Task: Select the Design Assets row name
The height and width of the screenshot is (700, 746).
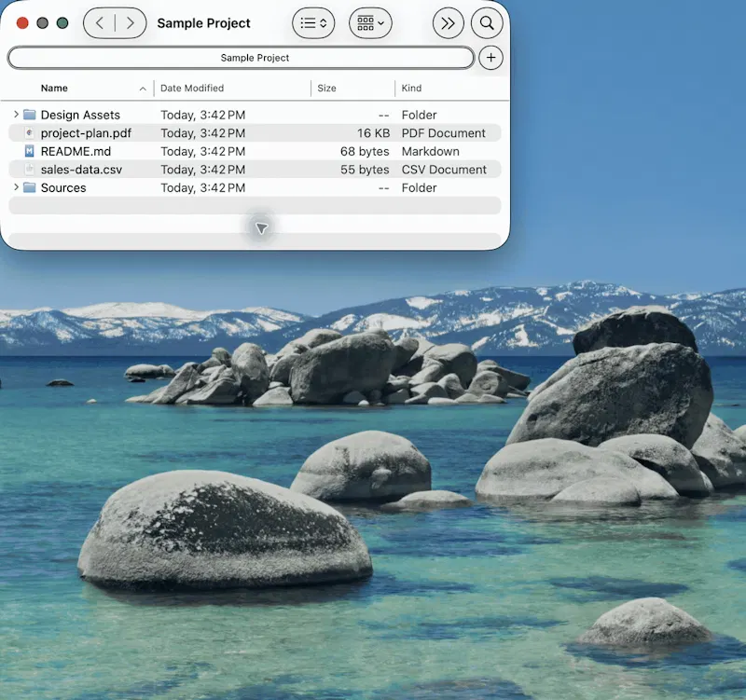Action: tap(80, 115)
